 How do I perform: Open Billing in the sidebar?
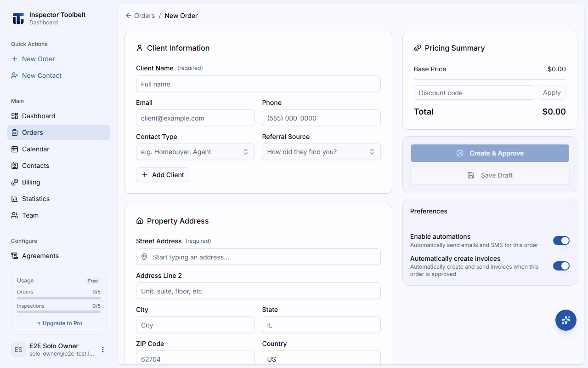click(x=59, y=182)
